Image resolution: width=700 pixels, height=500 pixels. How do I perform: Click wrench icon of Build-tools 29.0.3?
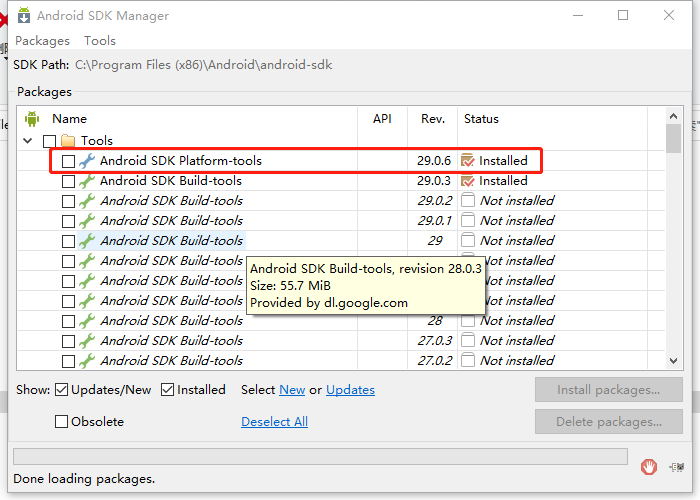pos(87,181)
